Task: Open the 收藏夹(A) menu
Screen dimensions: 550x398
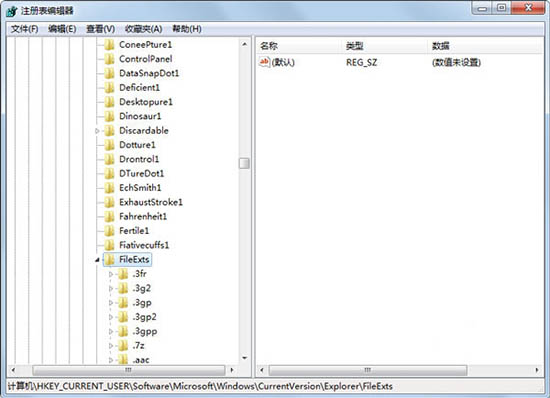Action: coord(143,29)
